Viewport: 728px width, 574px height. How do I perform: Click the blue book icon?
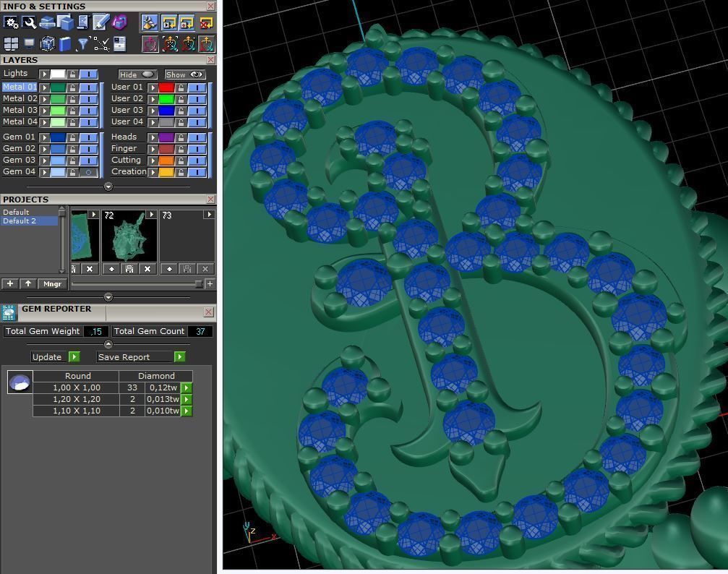(66, 43)
